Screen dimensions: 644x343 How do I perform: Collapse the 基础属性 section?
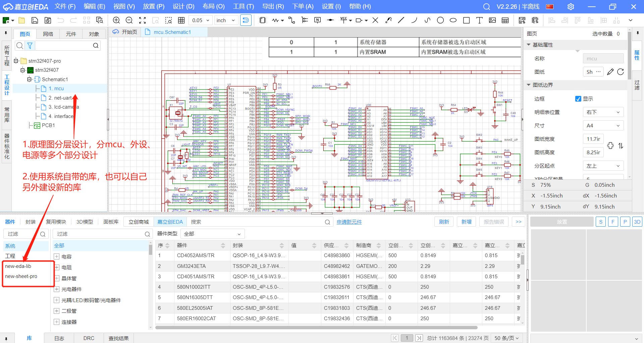pyautogui.click(x=529, y=45)
